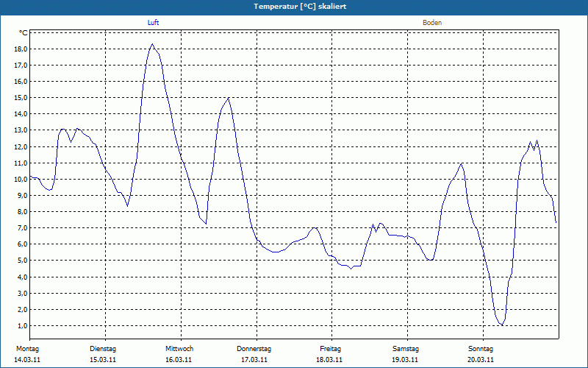This screenshot has width=588, height=368.
Task: Select the Montag day label
Action: pos(27,349)
